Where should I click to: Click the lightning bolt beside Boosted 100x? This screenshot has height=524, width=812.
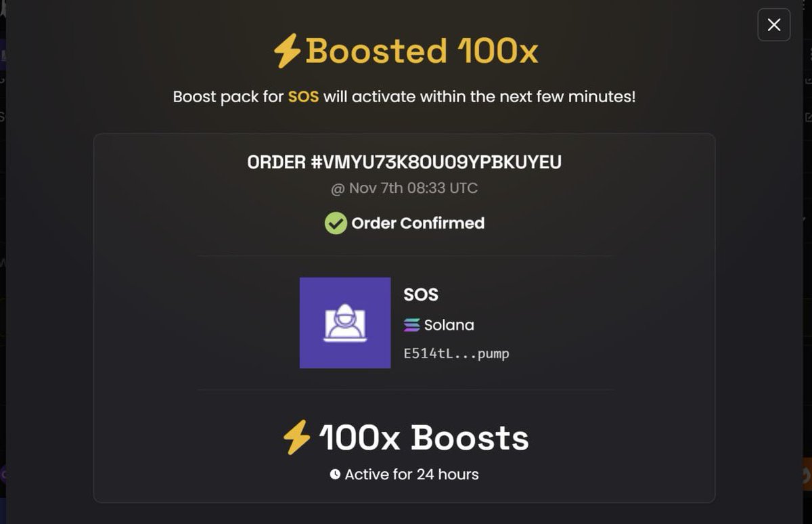pos(287,51)
